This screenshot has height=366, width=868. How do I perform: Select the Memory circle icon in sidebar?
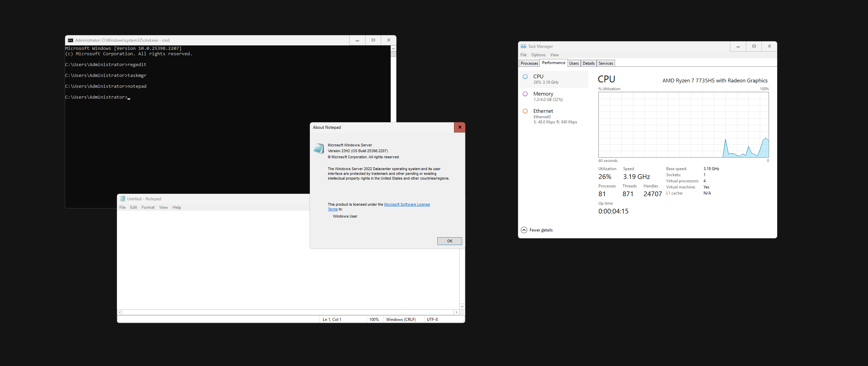click(525, 94)
